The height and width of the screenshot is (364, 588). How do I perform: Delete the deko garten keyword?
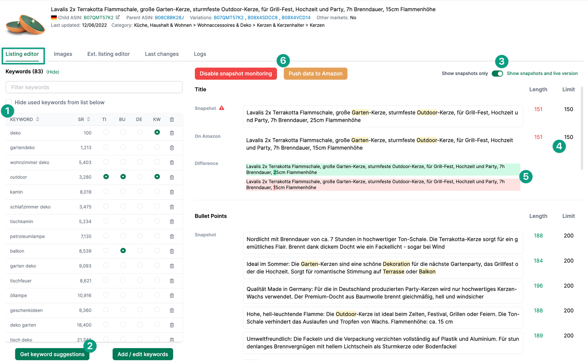tap(172, 325)
